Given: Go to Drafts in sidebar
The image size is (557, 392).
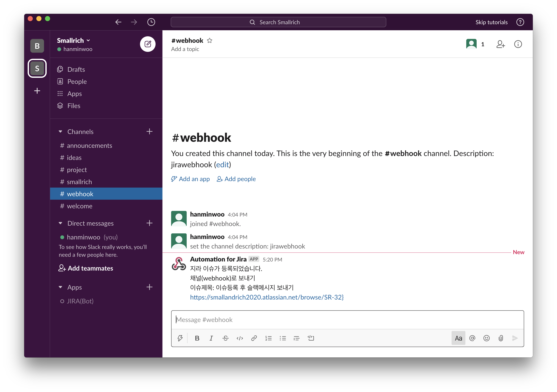Looking at the screenshot, I should click(x=76, y=69).
